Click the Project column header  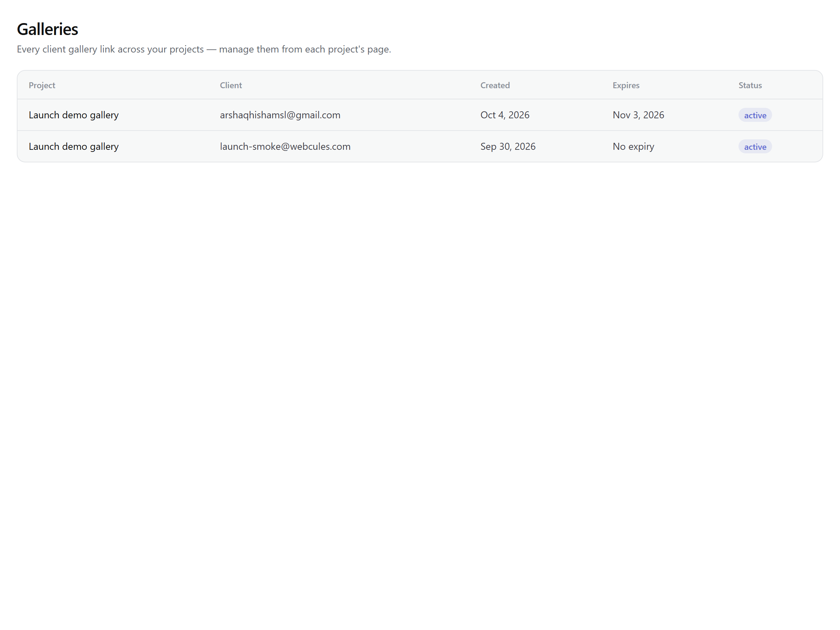tap(42, 85)
